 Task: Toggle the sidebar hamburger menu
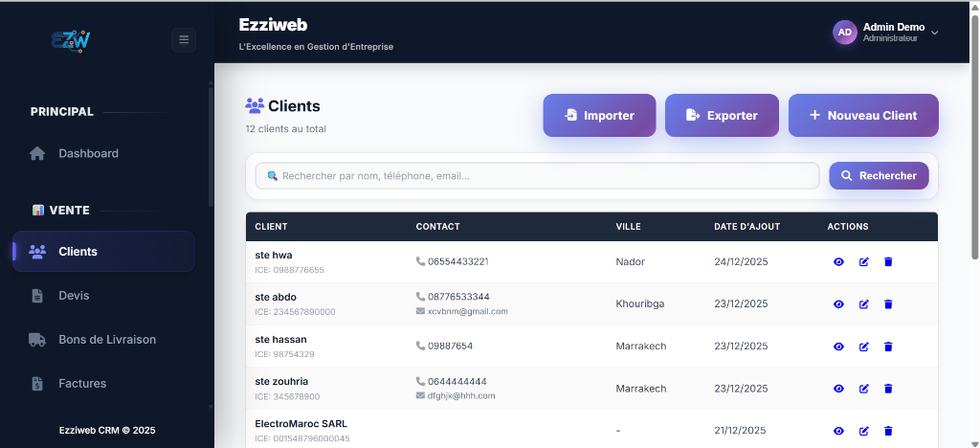tap(184, 40)
